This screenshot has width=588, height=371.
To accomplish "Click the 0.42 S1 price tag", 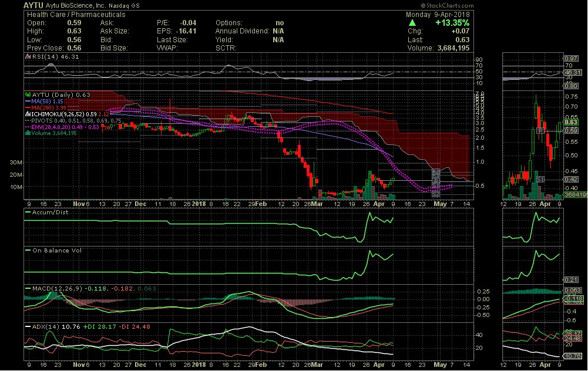I will tap(571, 180).
